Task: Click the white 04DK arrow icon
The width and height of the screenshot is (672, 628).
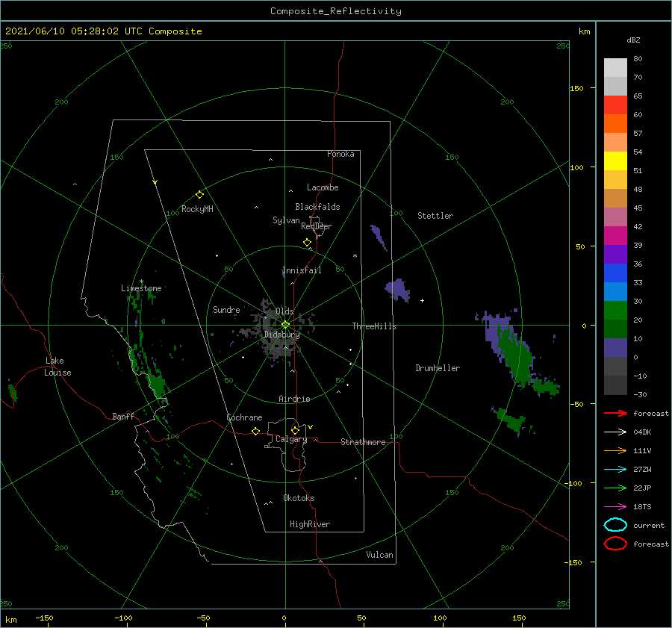Action: click(615, 432)
